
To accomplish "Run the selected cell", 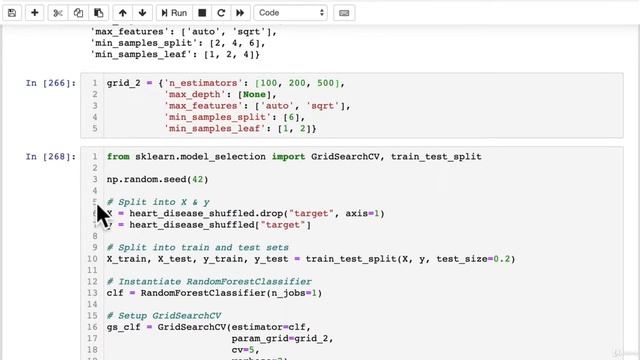I will point(174,13).
